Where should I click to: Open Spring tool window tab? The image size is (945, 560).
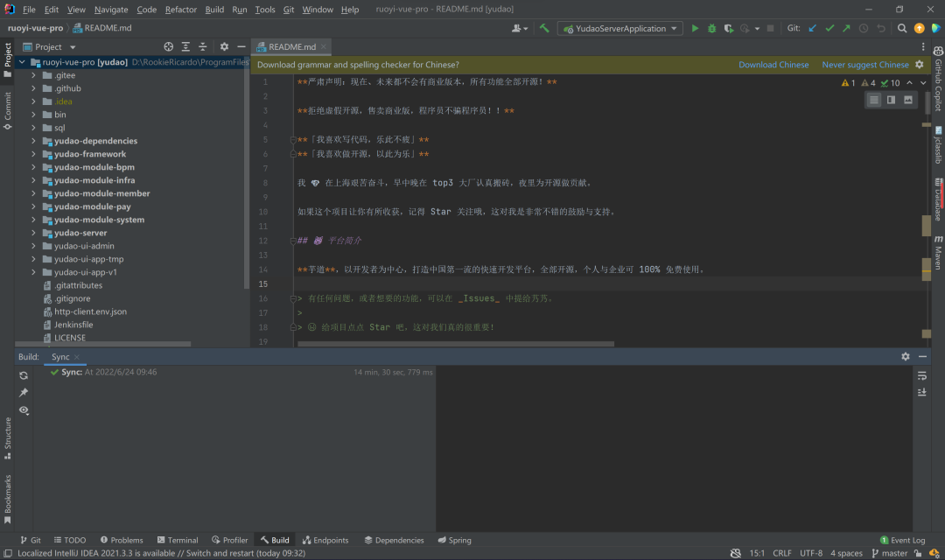point(454,540)
